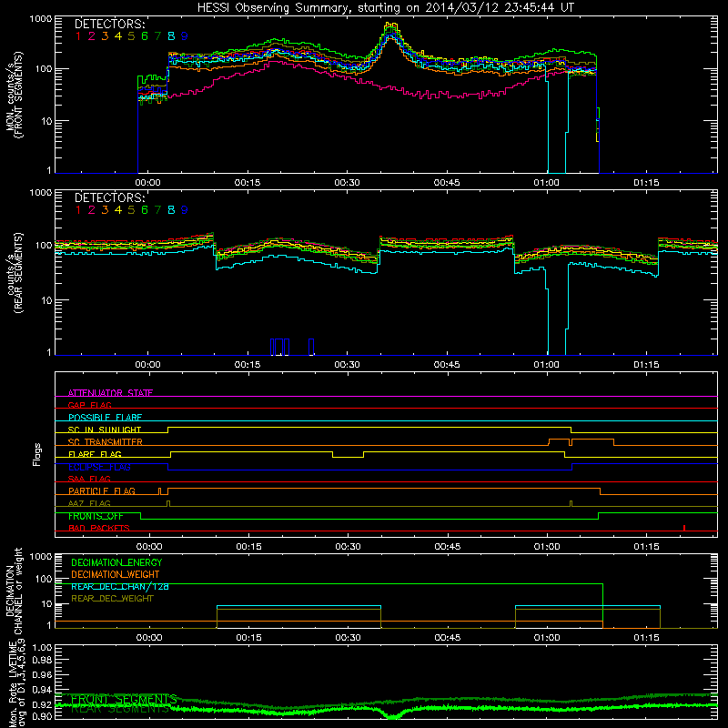
Task: Click the 100 y-axis value of decimation plot
Action: [45, 579]
